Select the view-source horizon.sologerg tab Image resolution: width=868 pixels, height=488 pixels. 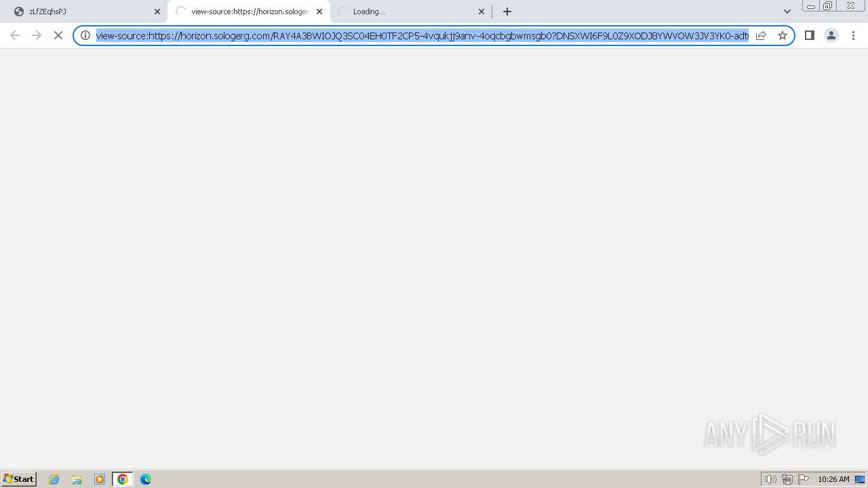[249, 12]
